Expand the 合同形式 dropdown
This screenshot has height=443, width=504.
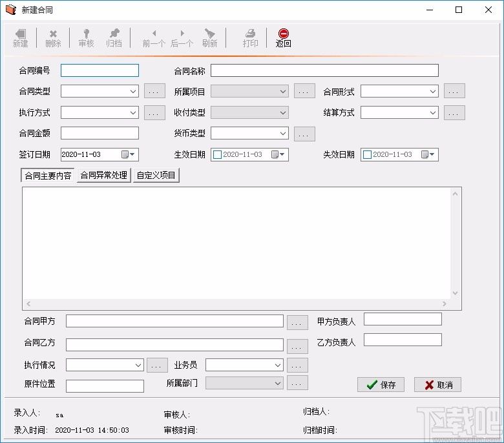tap(433, 92)
